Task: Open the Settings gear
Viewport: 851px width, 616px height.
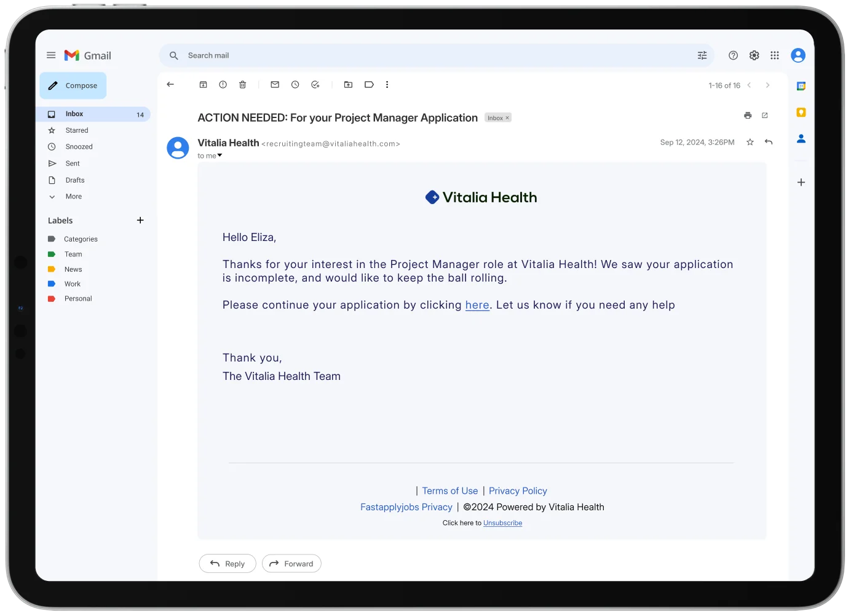Action: (754, 55)
